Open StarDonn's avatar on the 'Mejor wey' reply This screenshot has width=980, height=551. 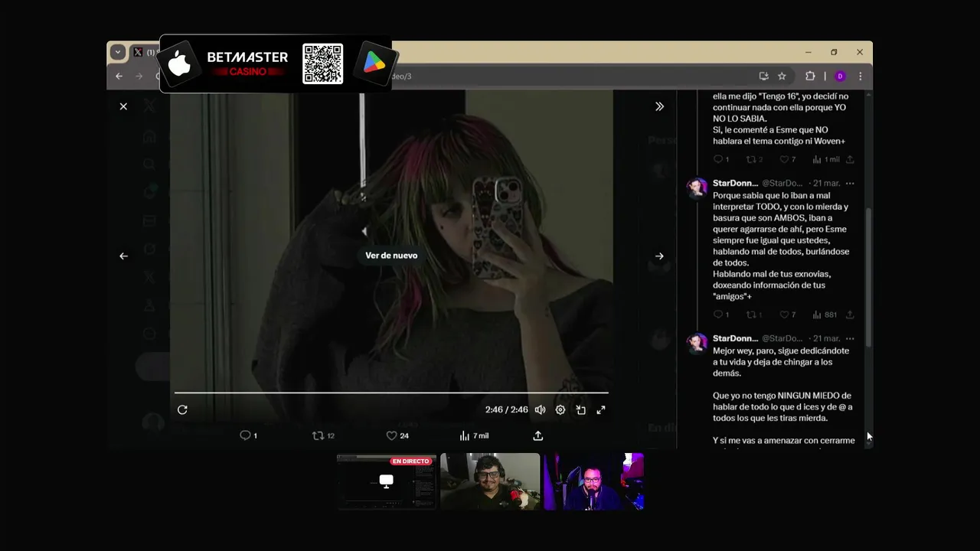(x=697, y=344)
